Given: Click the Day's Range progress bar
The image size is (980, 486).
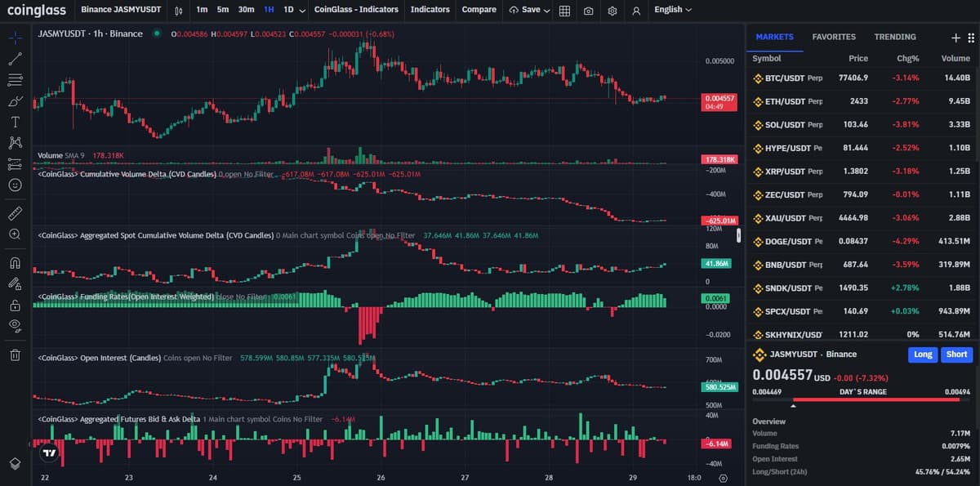Looking at the screenshot, I should 862,400.
